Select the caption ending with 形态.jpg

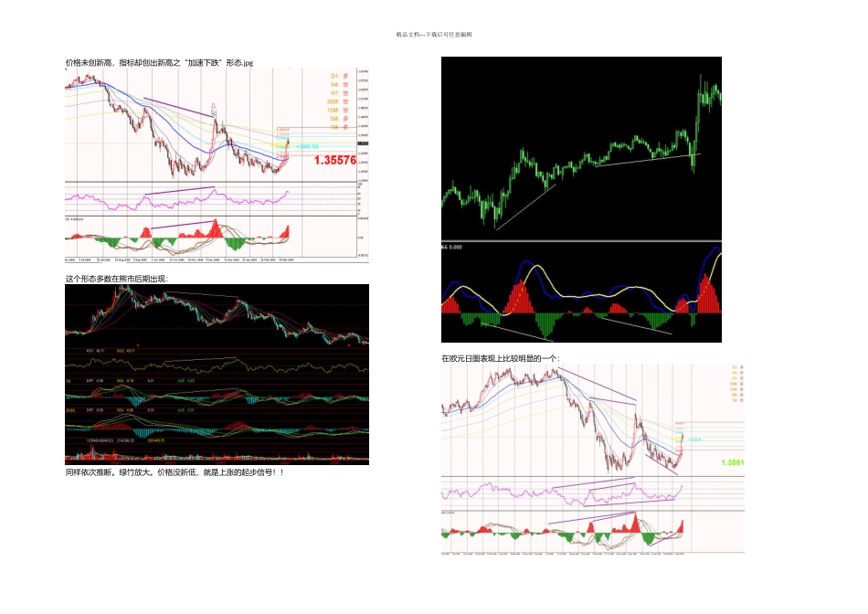[159, 62]
